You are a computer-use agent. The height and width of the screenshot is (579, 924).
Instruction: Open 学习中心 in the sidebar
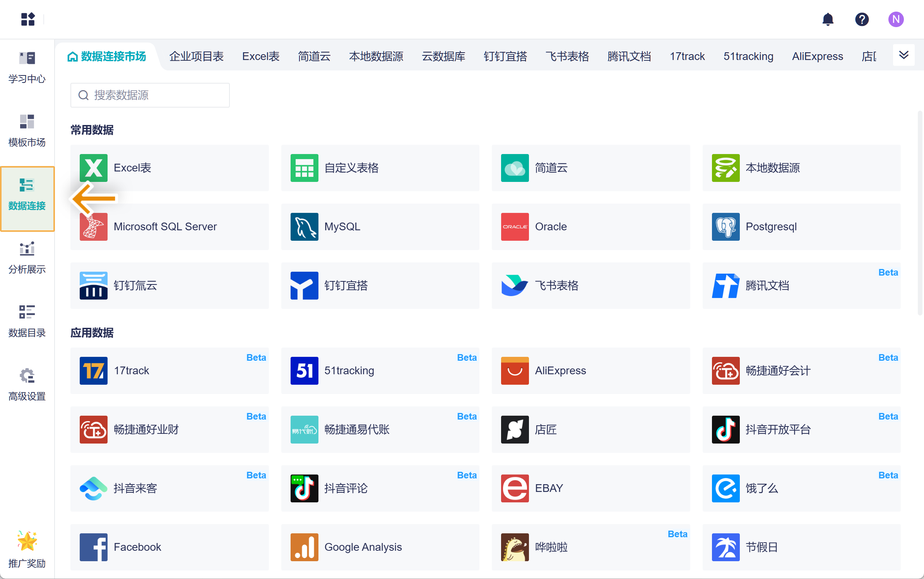[27, 67]
